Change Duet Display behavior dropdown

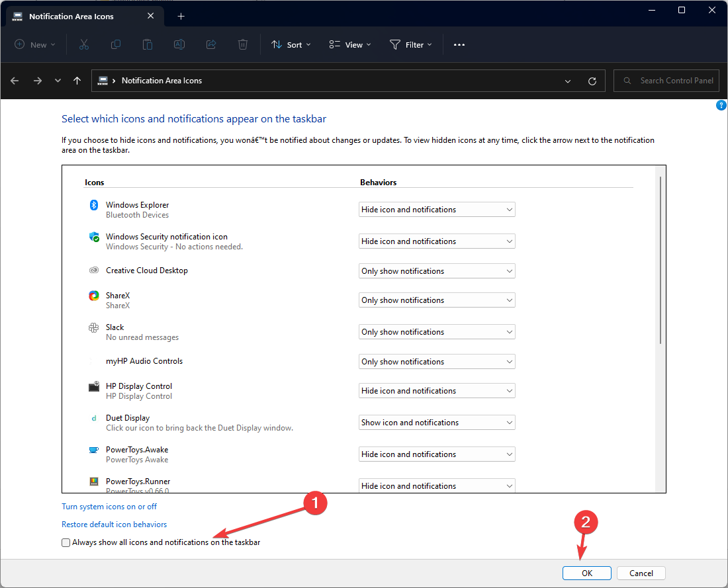(437, 423)
